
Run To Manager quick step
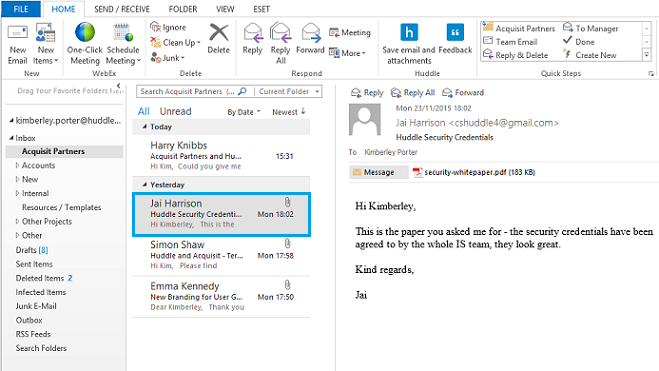(590, 28)
